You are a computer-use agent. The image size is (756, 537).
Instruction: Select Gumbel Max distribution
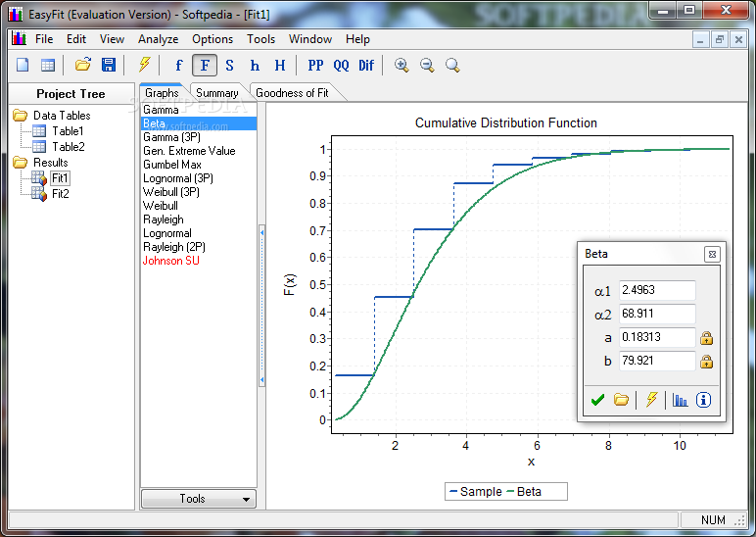coord(199,165)
